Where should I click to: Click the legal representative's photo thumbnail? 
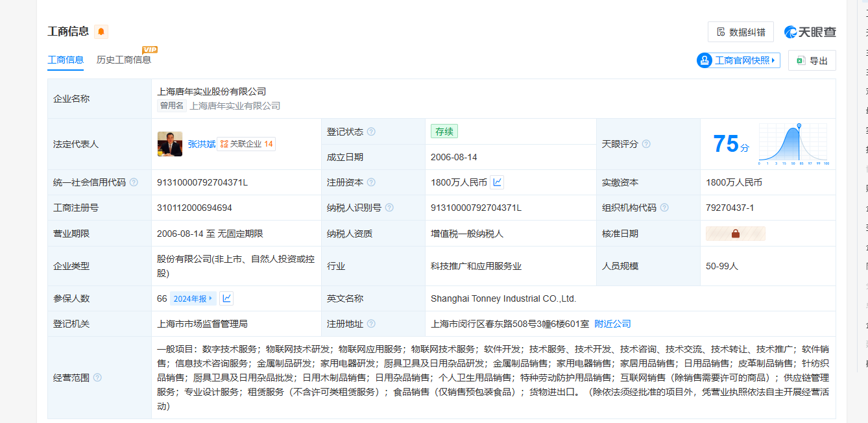click(170, 144)
